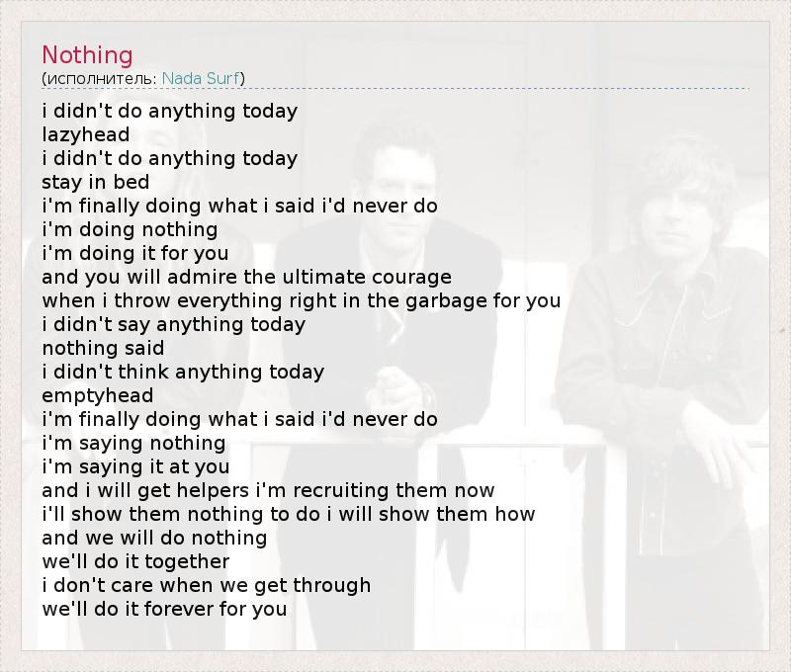Click "and you will admire the ultimate courage"

coord(246,277)
